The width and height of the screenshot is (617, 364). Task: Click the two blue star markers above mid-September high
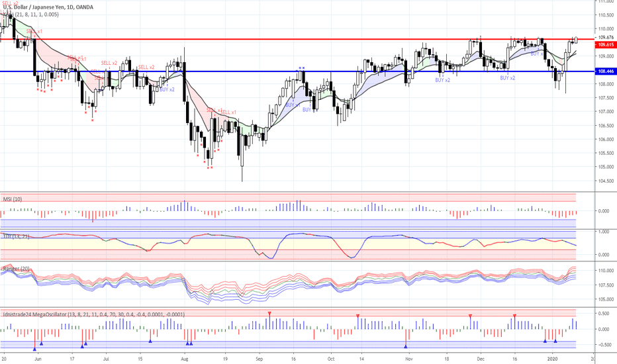(x=302, y=68)
